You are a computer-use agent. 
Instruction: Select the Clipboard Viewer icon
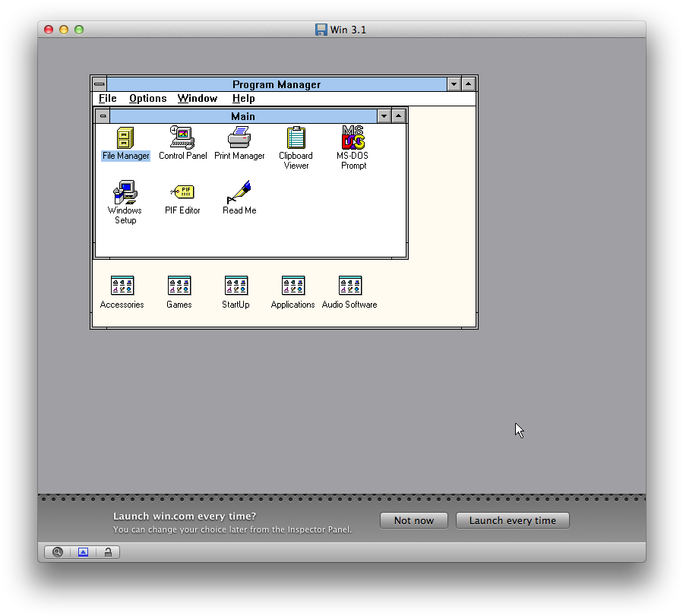click(296, 137)
